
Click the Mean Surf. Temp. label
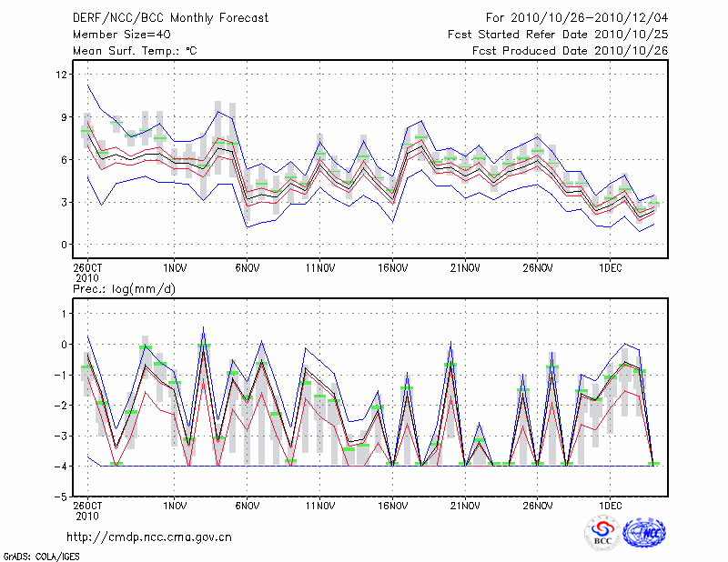[x=134, y=51]
